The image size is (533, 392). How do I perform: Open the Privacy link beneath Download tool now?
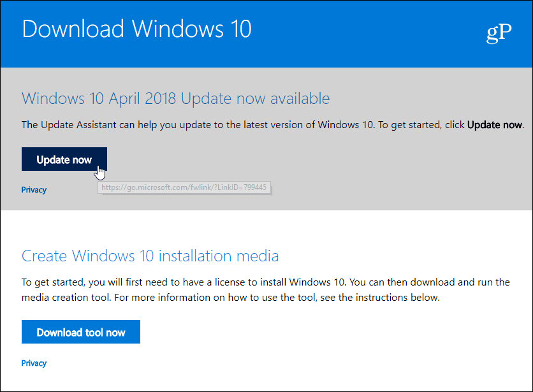(x=34, y=363)
